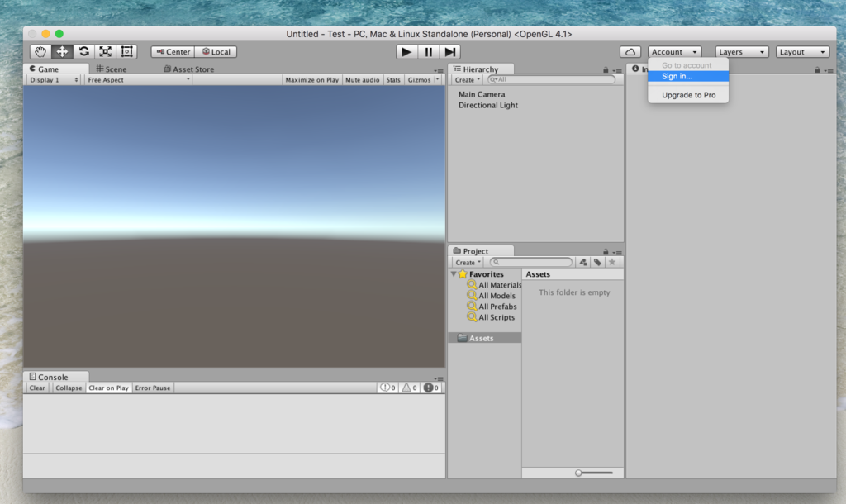Save search as favorite star icon

tap(612, 262)
